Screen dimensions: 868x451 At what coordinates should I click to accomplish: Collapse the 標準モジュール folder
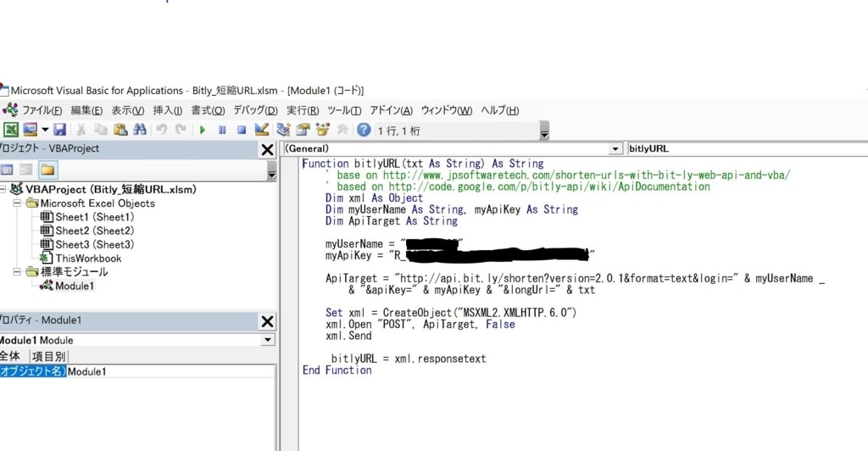click(x=17, y=272)
